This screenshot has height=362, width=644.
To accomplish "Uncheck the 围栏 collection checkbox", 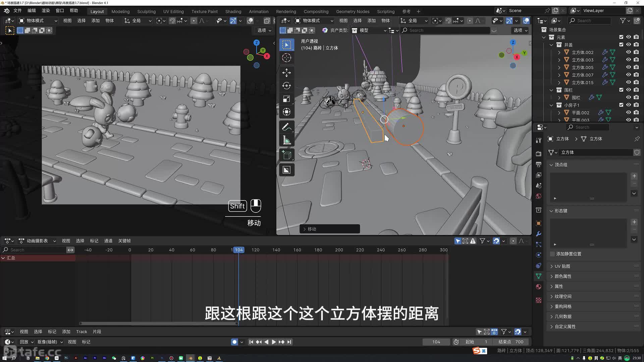I will (x=621, y=90).
